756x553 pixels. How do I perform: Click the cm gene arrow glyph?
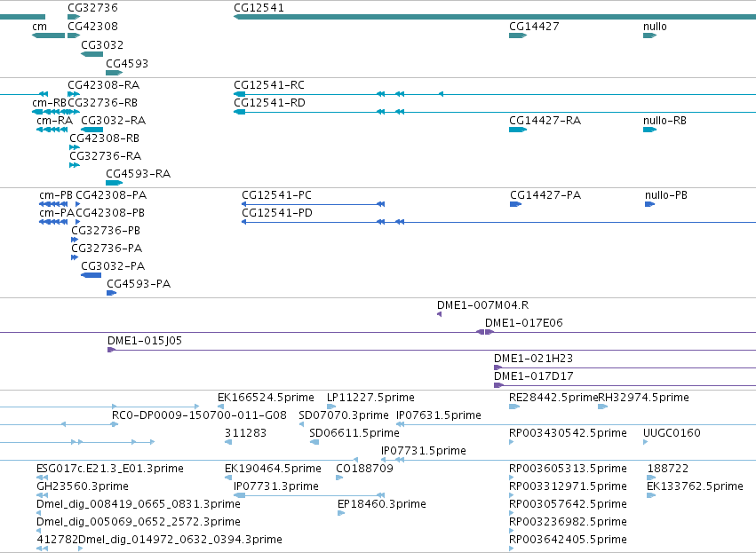[48, 36]
